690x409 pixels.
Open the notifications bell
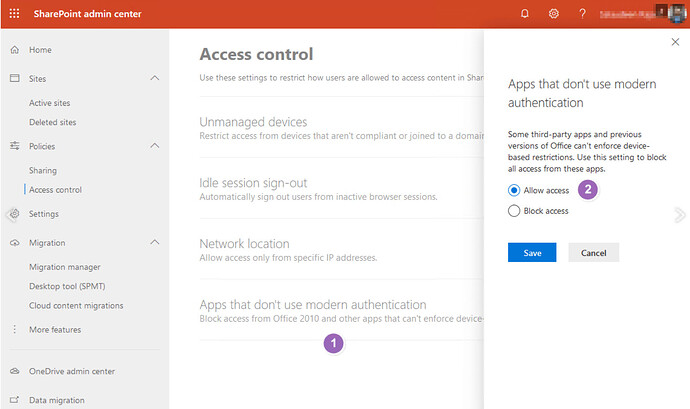[525, 14]
